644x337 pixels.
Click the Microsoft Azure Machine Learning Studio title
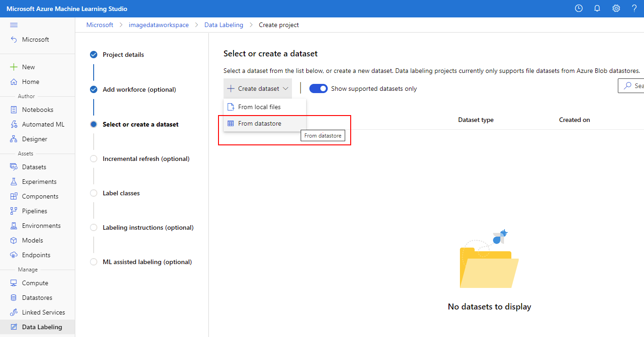(x=67, y=9)
